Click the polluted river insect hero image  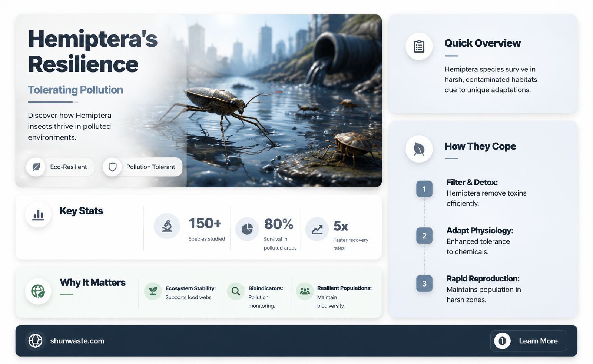pos(284,101)
